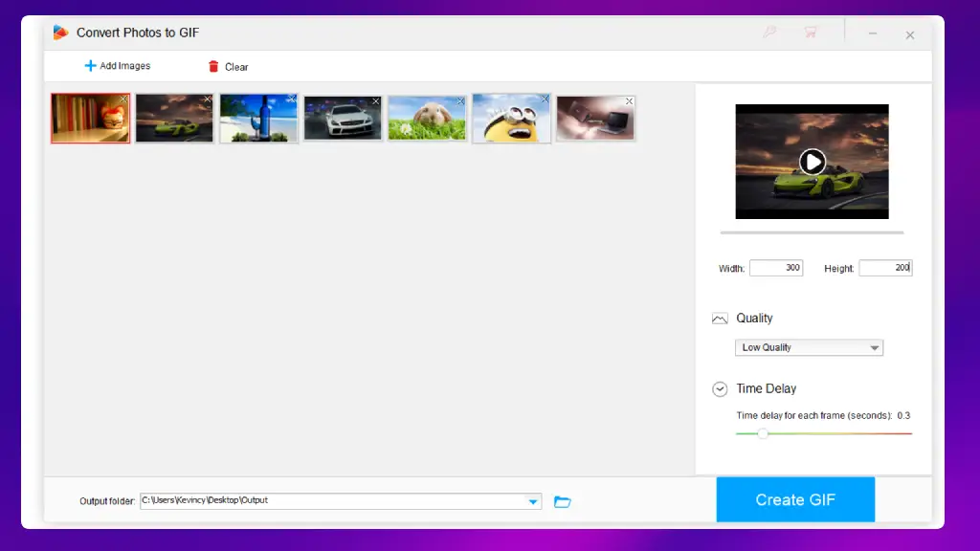Screen dimensions: 980x551
Task: Remove the blue bottle beach image
Action: click(292, 99)
